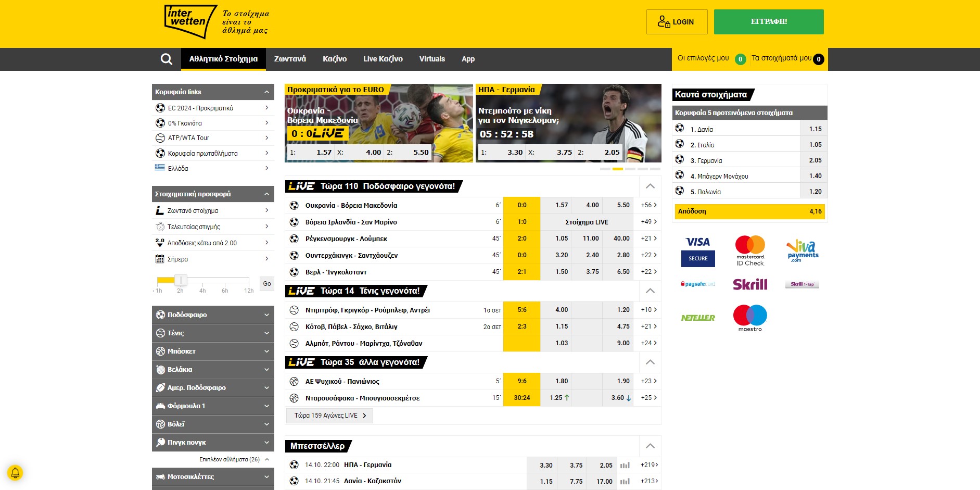The width and height of the screenshot is (980, 490).
Task: Select odds 3.60 for Μπουγιουσεκμέτσε
Action: tap(618, 398)
